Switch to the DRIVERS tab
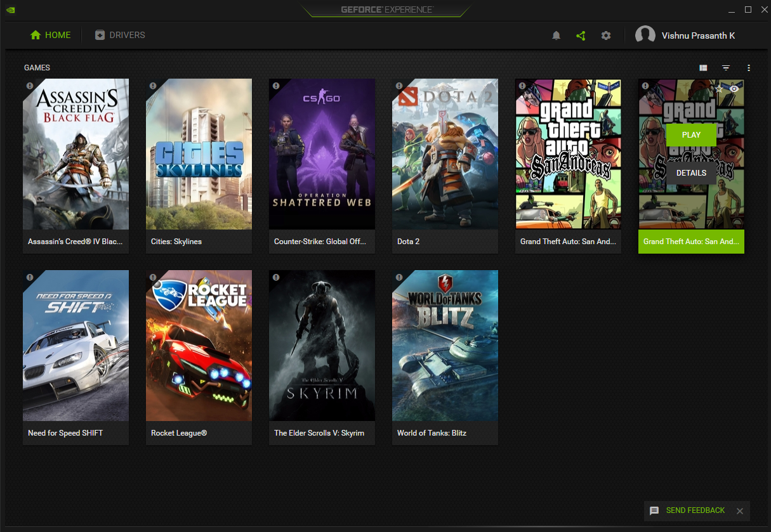The width and height of the screenshot is (771, 532). click(120, 35)
